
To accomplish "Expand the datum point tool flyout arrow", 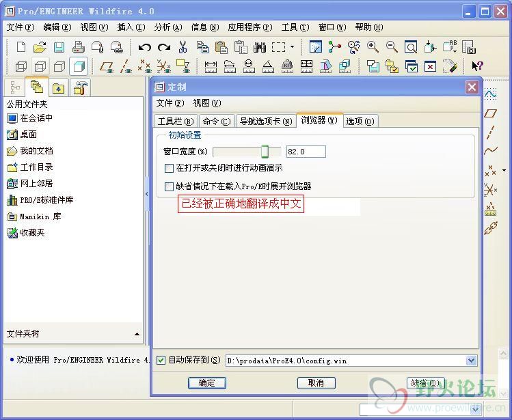I will (x=504, y=170).
